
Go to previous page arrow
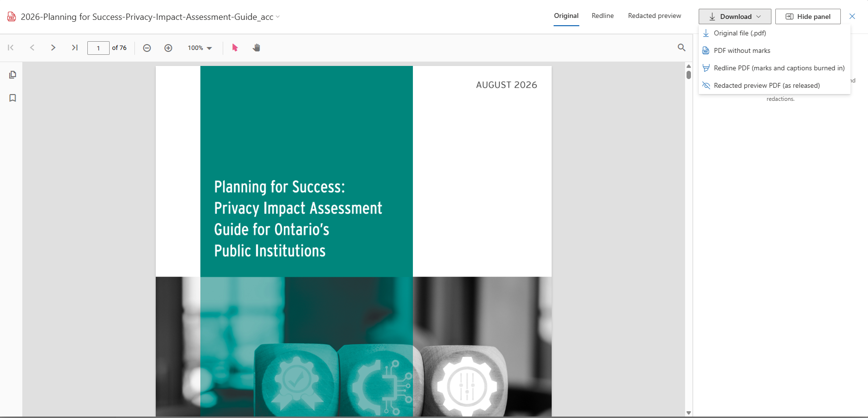point(32,48)
